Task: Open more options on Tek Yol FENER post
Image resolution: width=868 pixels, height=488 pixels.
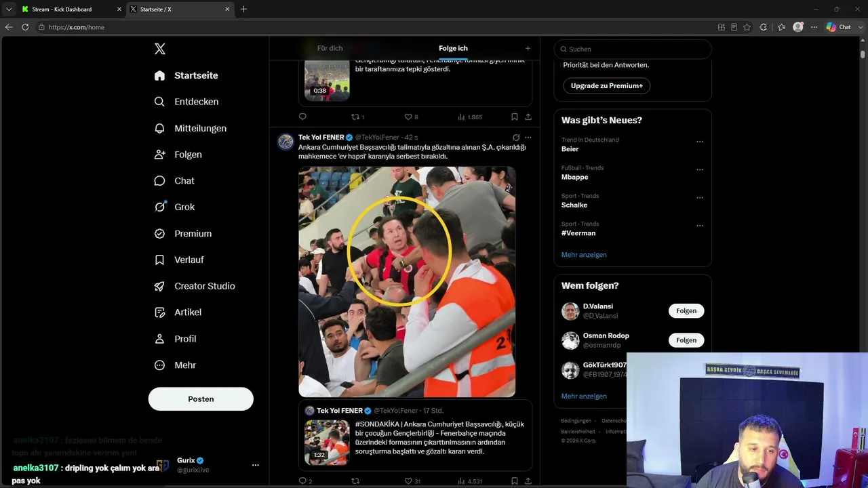Action: click(528, 138)
